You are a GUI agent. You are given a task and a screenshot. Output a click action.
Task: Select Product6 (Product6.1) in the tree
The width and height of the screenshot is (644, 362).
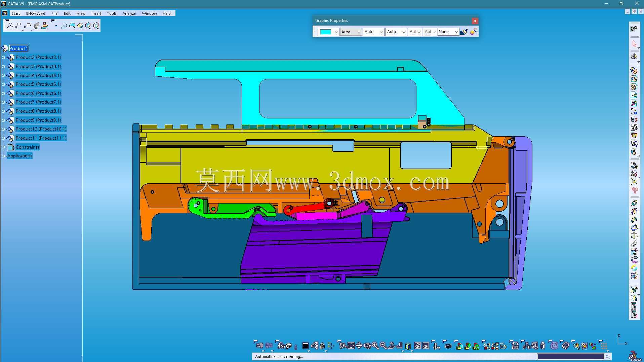coord(38,93)
